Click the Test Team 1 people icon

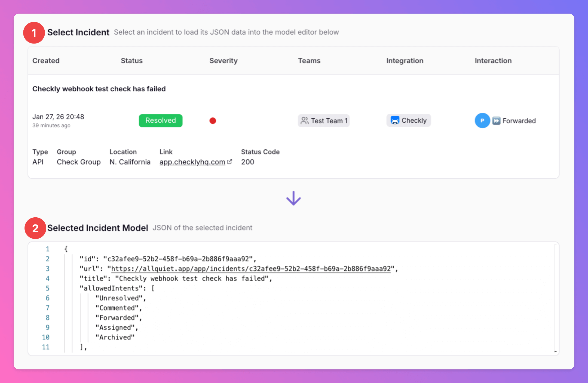click(x=304, y=121)
